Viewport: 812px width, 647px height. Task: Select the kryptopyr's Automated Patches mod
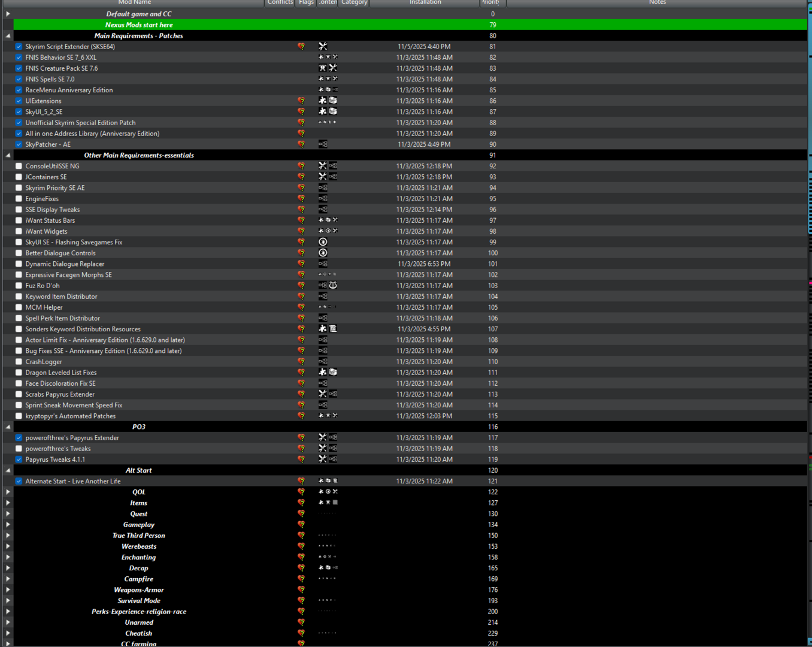tap(71, 416)
